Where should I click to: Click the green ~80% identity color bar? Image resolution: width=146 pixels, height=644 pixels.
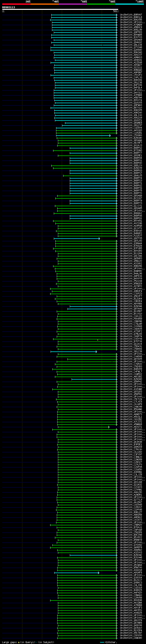[x=101, y=4]
